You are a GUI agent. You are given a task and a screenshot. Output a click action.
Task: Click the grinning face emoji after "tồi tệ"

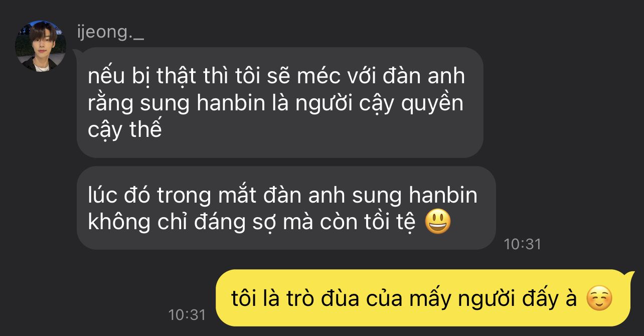(438, 222)
